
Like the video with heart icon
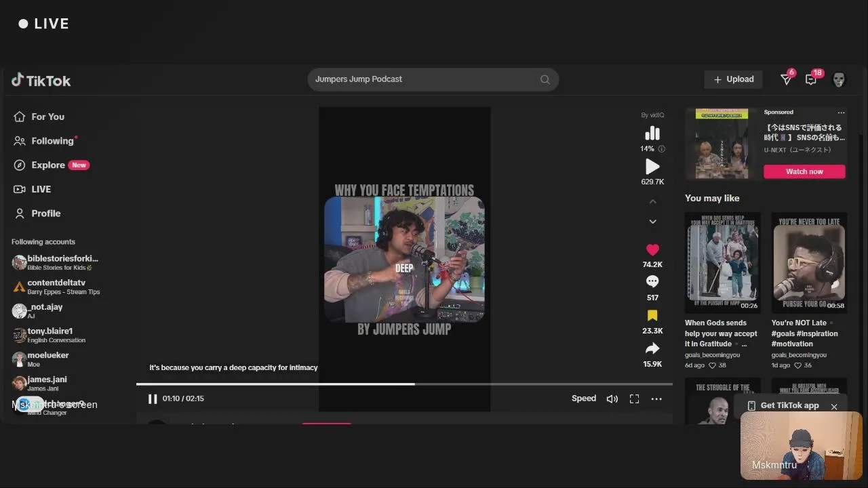(x=652, y=249)
